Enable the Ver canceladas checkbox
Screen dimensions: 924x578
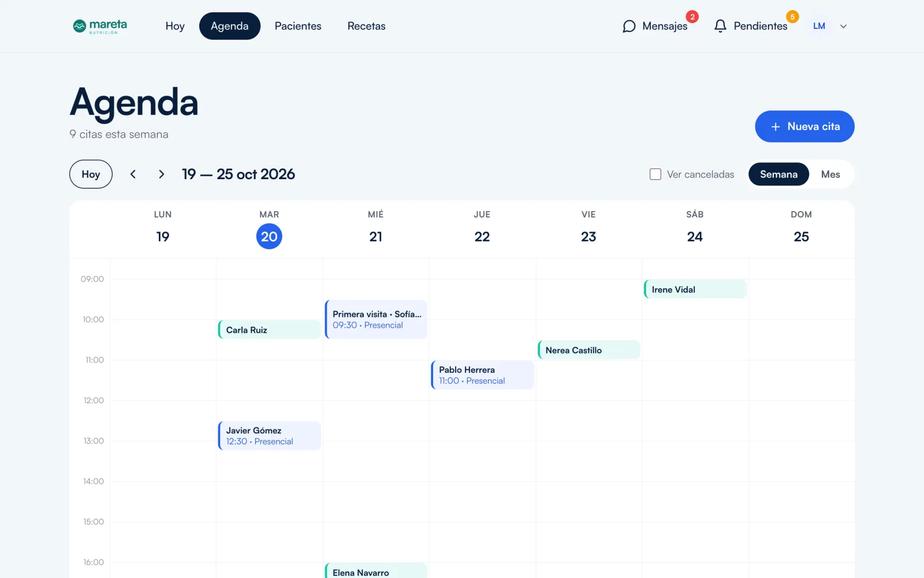coord(655,174)
